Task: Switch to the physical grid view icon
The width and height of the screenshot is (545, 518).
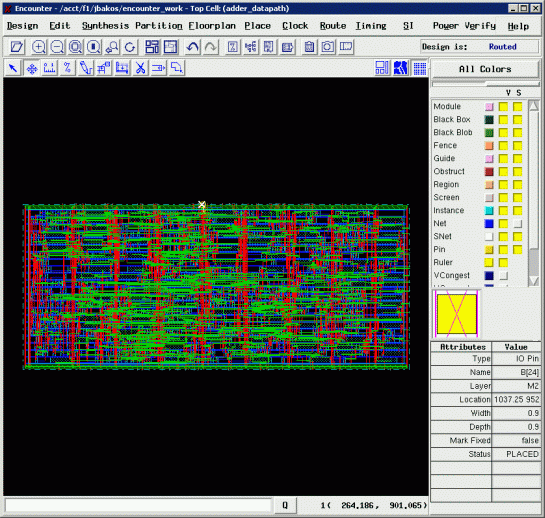Action: coord(420,68)
